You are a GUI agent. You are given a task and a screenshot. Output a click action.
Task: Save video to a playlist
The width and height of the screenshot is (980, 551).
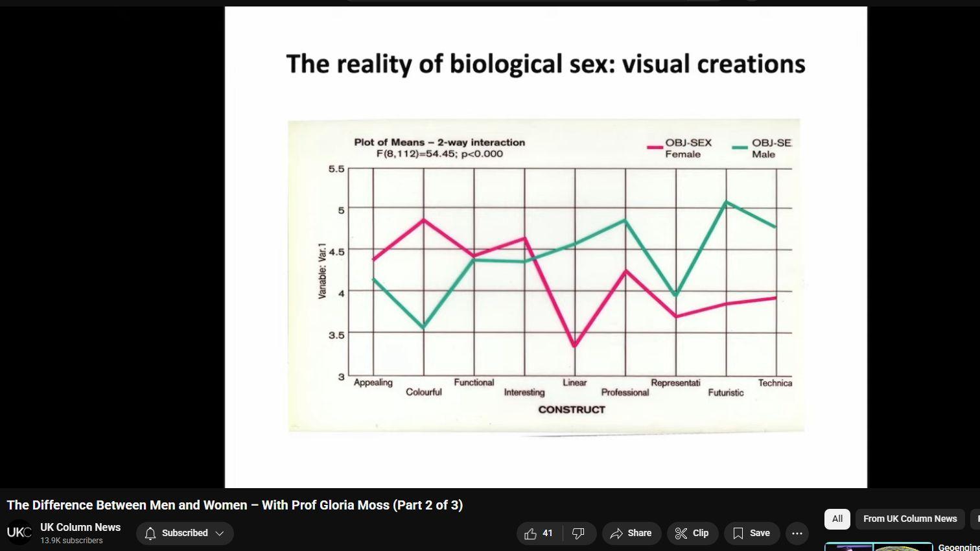(x=752, y=533)
